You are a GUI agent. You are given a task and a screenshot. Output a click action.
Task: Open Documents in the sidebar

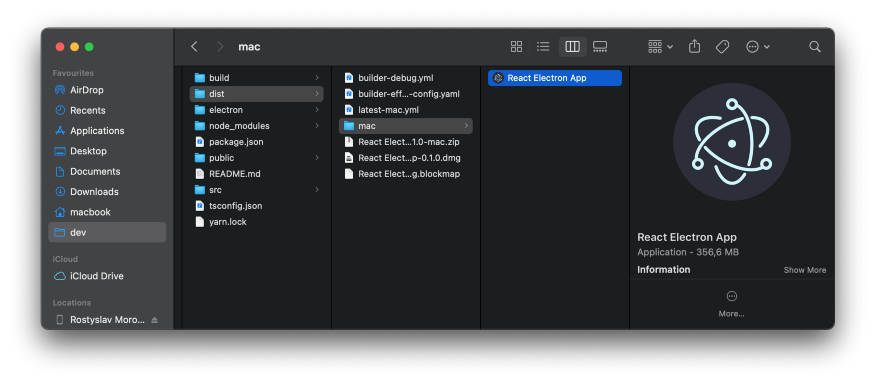pos(107,171)
